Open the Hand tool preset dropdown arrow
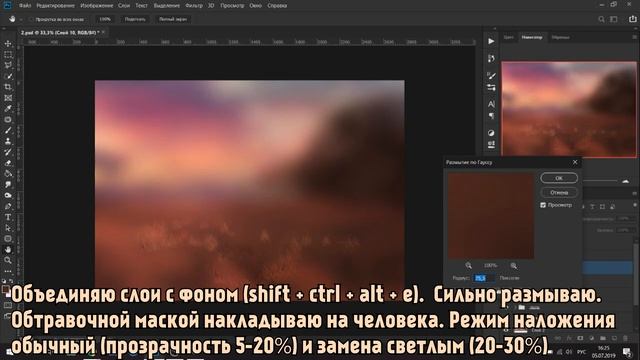Screen dimensions: 640x360 pyautogui.click(x=20, y=19)
